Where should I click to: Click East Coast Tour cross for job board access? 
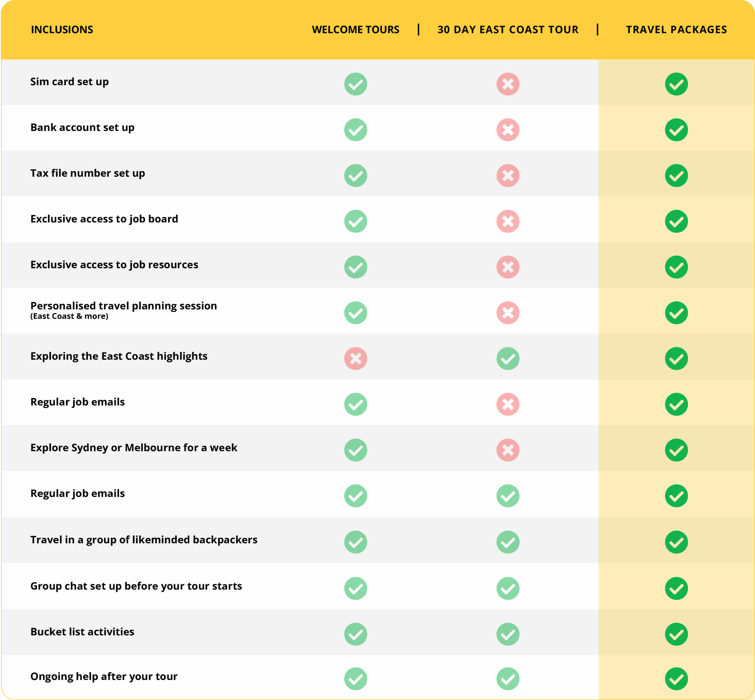[508, 221]
